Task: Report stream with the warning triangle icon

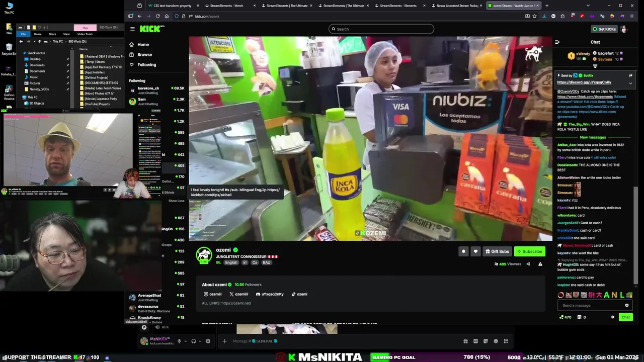Action: pyautogui.click(x=540, y=264)
